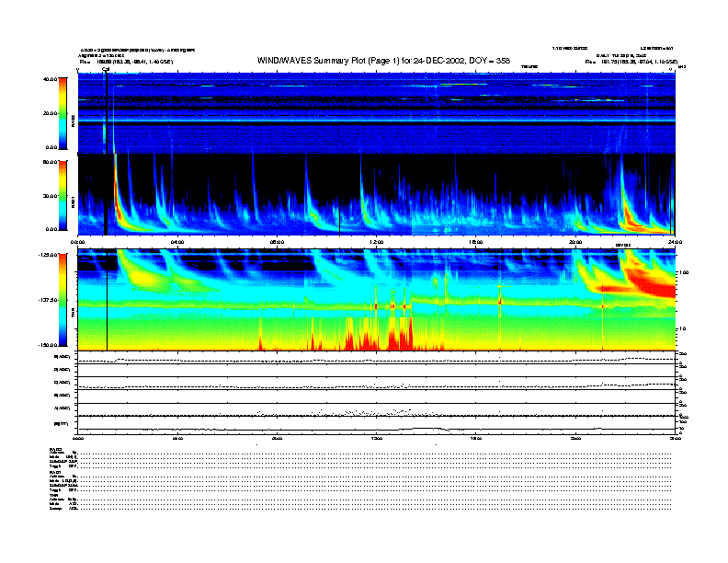This screenshot has height=563, width=728.
Task: Click the RAD2 color scale 40.00 label
Action: pyautogui.click(x=50, y=79)
